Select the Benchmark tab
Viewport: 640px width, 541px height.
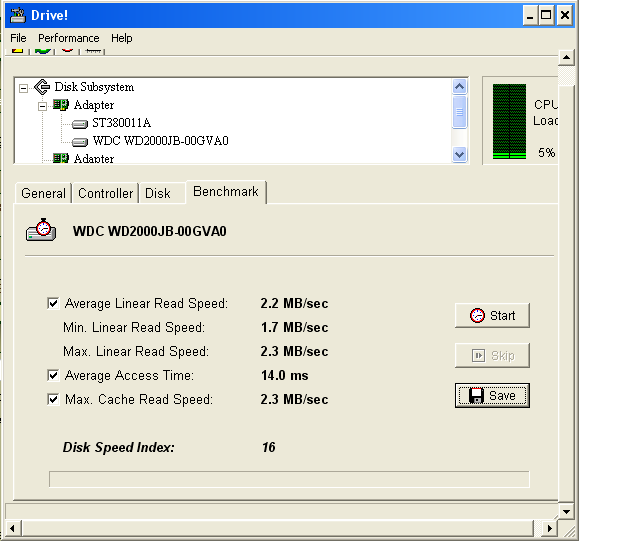[x=226, y=191]
